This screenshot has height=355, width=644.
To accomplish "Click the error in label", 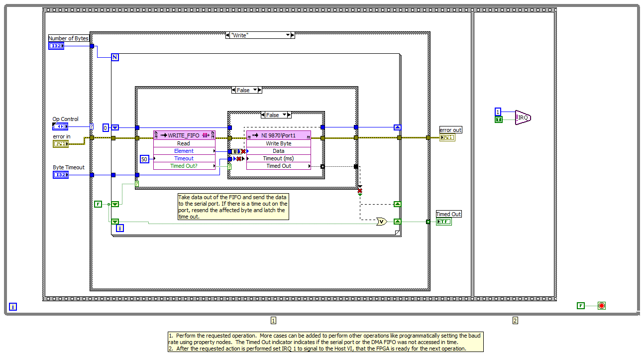I will [x=62, y=136].
